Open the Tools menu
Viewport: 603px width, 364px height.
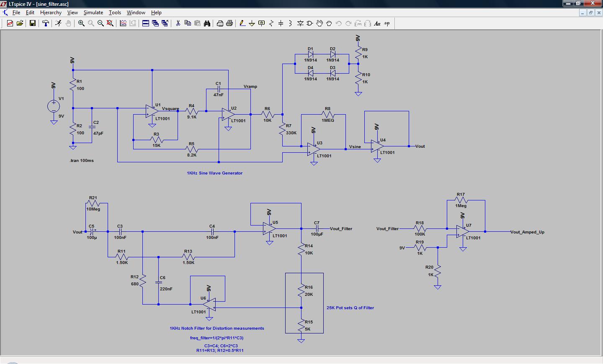pyautogui.click(x=115, y=13)
